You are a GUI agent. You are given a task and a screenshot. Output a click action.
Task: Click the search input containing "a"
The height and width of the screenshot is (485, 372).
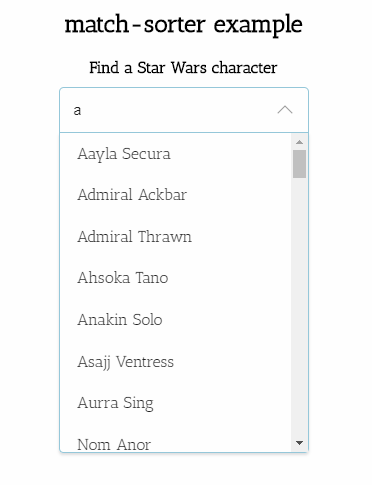coord(184,110)
